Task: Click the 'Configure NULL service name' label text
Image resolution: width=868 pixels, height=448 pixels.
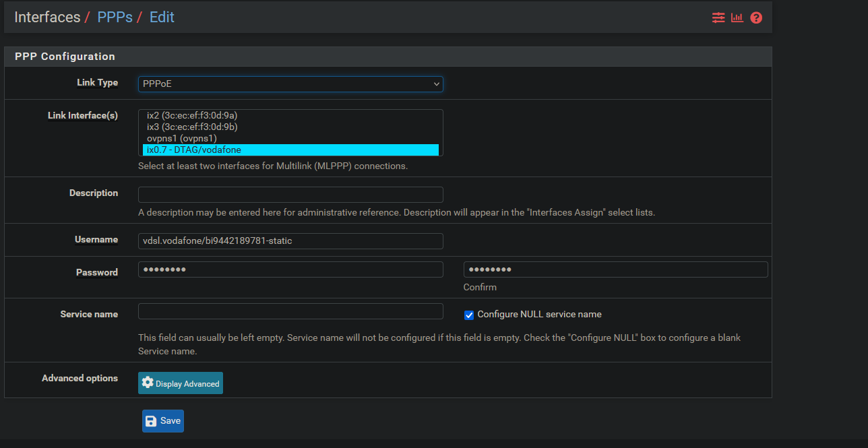Action: coord(539,315)
